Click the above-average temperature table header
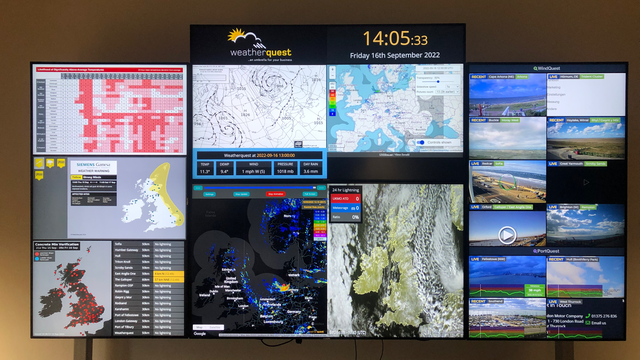Image resolution: width=640 pixels, height=360 pixels. [109, 70]
